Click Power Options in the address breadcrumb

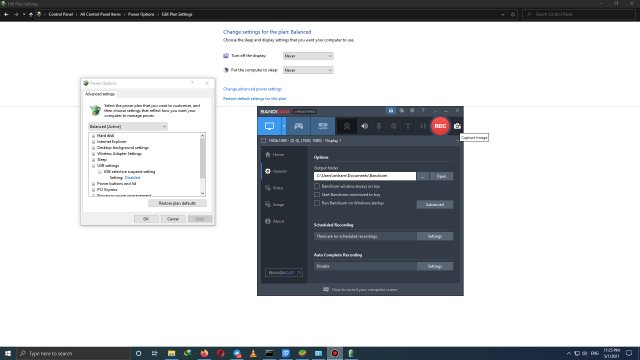point(141,14)
